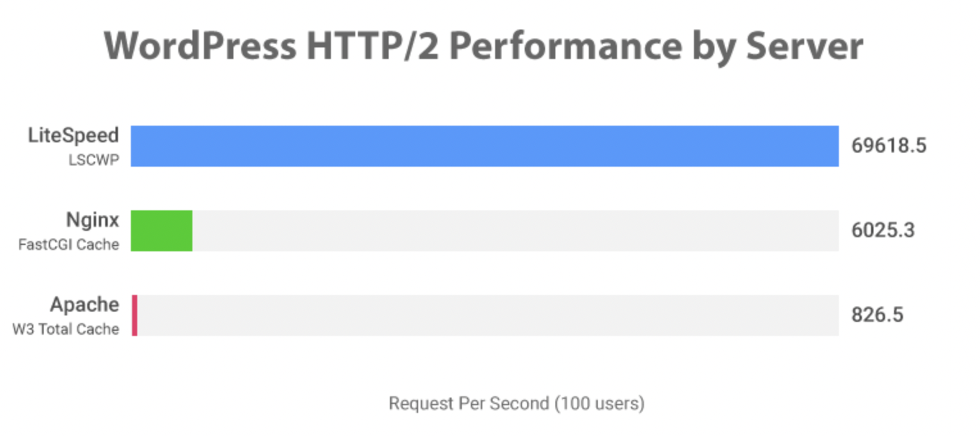Click the gray track of Nginx bar

tap(516, 231)
